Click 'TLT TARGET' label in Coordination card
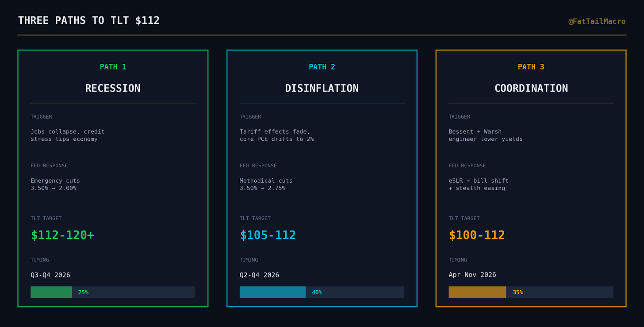Viewport: 644px width, 327px height. click(464, 218)
